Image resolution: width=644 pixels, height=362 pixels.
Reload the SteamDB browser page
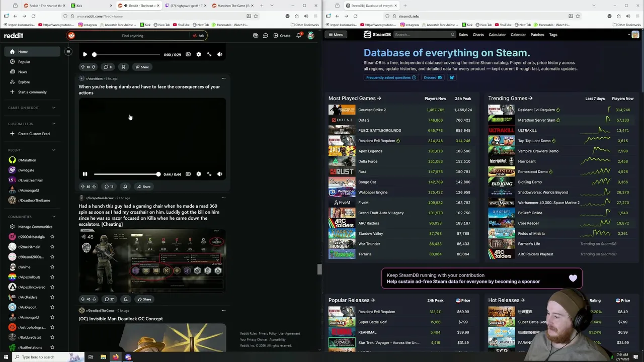click(355, 16)
